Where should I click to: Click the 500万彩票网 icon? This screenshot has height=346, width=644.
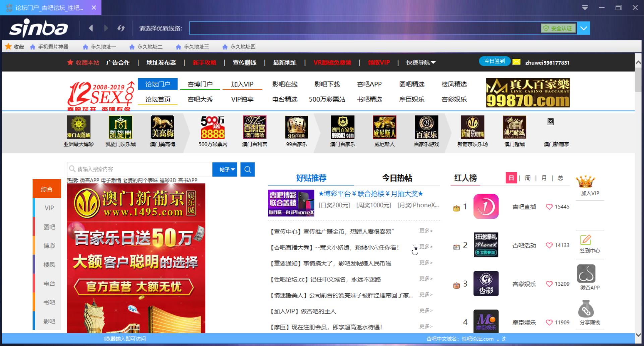coord(213,128)
